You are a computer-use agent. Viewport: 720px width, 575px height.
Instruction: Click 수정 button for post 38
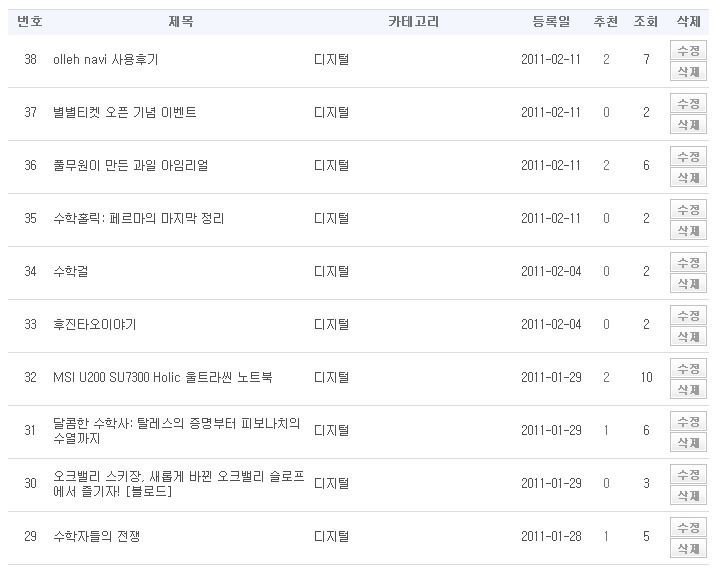688,51
